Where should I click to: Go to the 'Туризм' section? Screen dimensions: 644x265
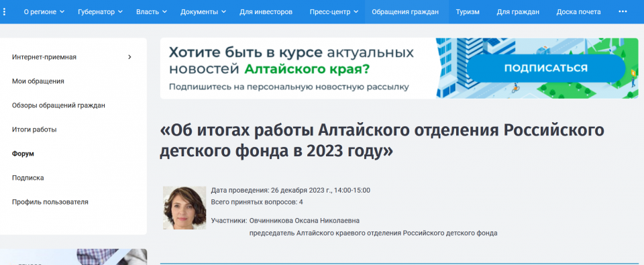pyautogui.click(x=468, y=12)
